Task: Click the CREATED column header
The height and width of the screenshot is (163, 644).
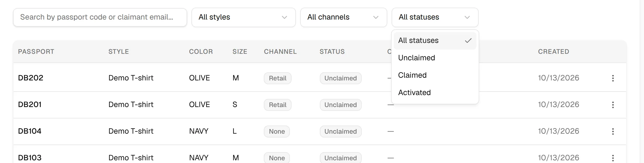Action: tap(554, 52)
